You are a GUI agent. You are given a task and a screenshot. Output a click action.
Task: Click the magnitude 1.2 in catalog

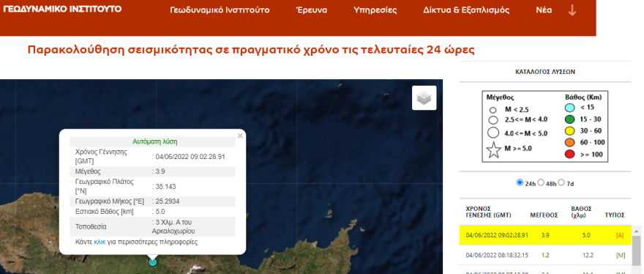[545, 256]
